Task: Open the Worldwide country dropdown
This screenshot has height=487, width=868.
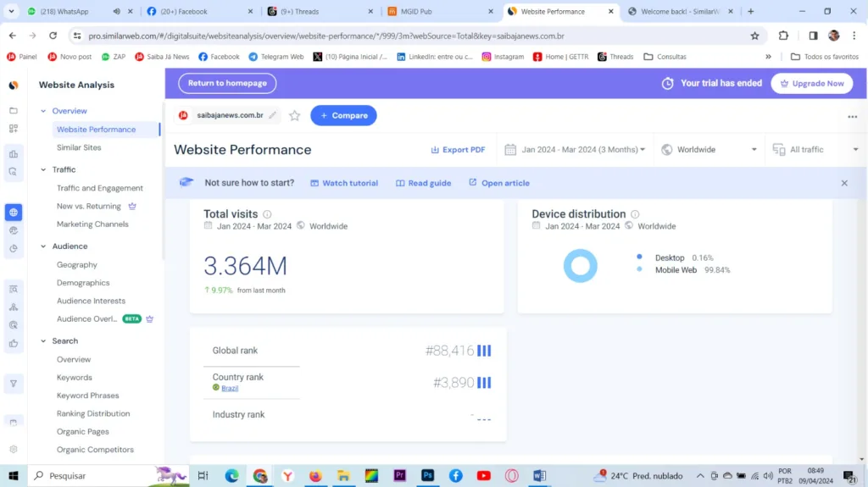Action: [x=709, y=150]
